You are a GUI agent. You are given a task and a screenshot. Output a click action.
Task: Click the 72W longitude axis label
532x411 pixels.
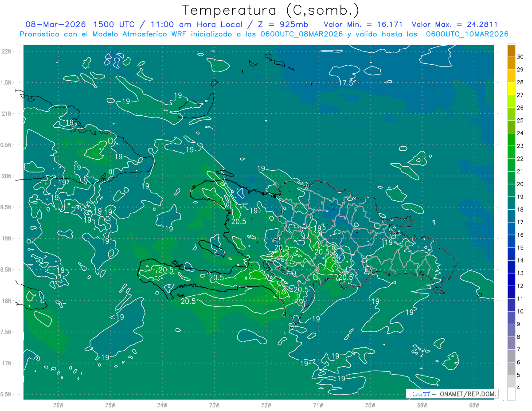click(x=266, y=405)
